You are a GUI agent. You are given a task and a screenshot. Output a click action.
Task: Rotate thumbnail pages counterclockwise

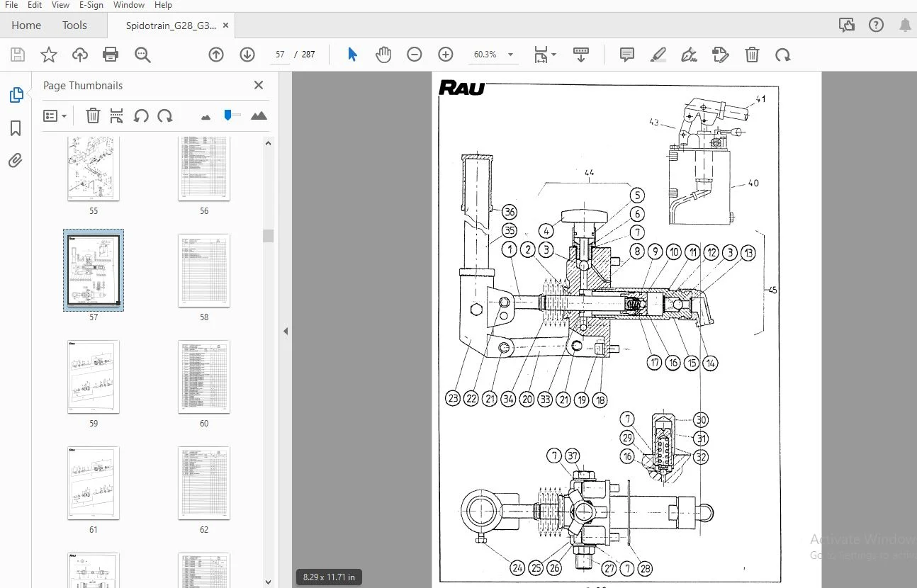click(x=141, y=115)
